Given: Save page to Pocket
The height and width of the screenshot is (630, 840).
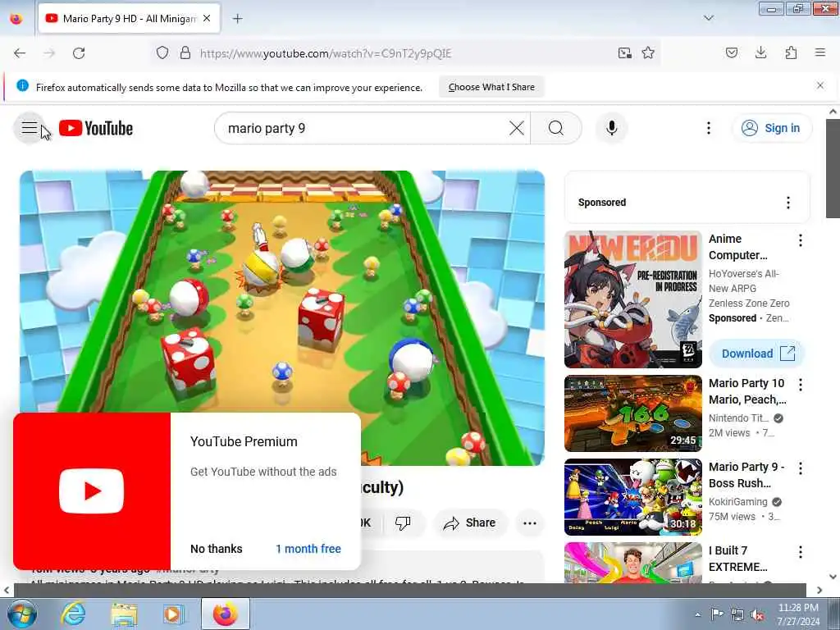Looking at the screenshot, I should (x=732, y=53).
